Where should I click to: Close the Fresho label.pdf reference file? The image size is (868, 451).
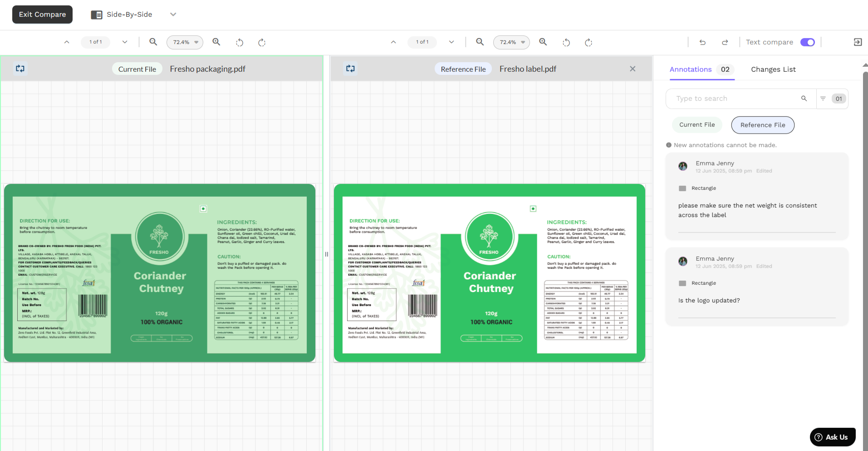[x=633, y=69]
